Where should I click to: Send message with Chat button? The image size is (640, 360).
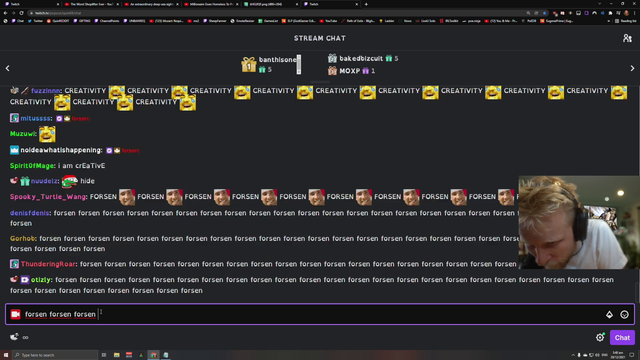622,338
